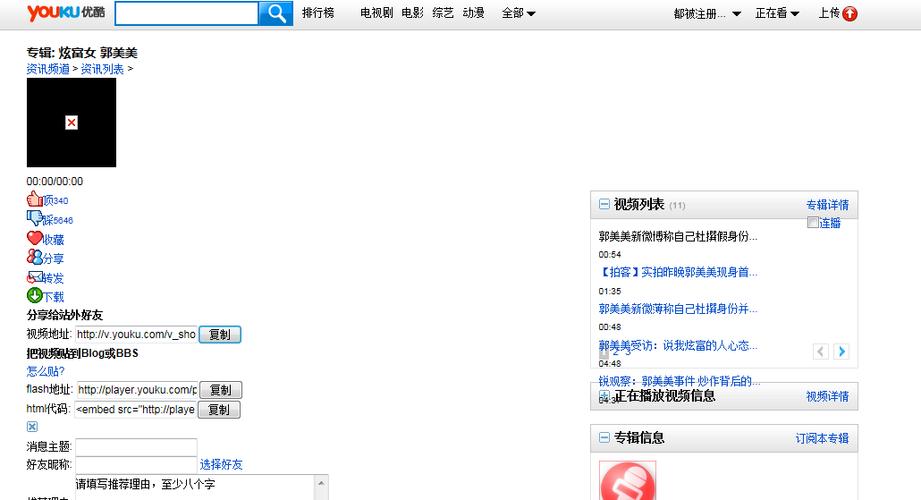This screenshot has width=921, height=500.
Task: Click the 好友昵称 input field
Action: click(136, 465)
